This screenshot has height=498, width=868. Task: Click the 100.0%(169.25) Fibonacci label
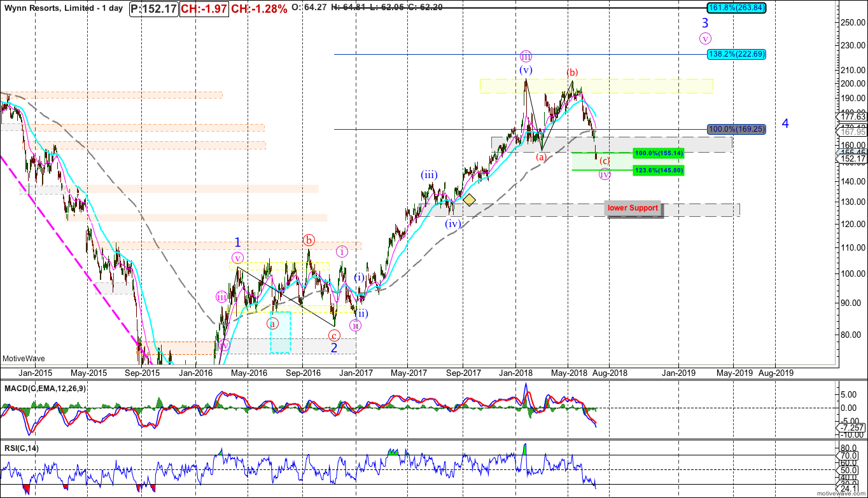click(736, 129)
